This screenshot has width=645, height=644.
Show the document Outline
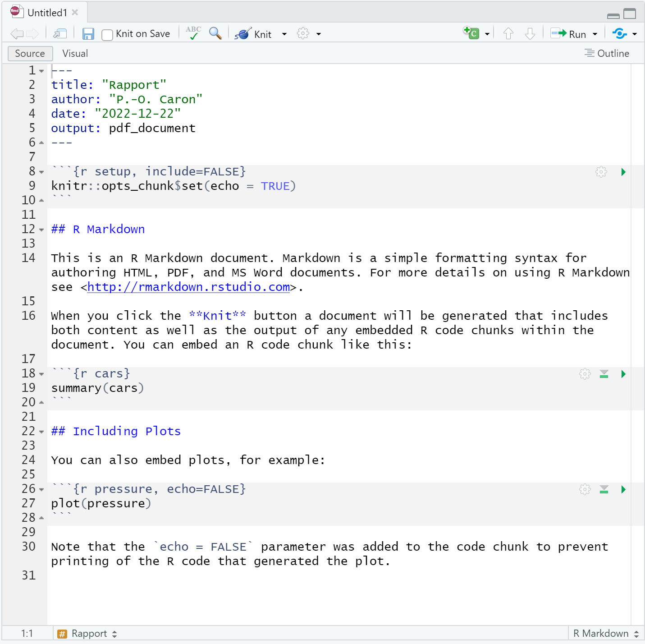point(607,53)
